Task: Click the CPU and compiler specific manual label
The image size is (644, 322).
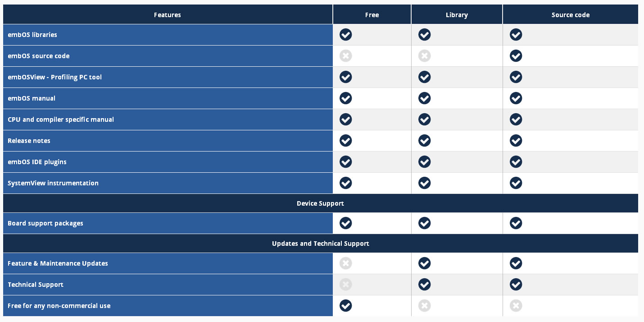Action: pyautogui.click(x=61, y=120)
